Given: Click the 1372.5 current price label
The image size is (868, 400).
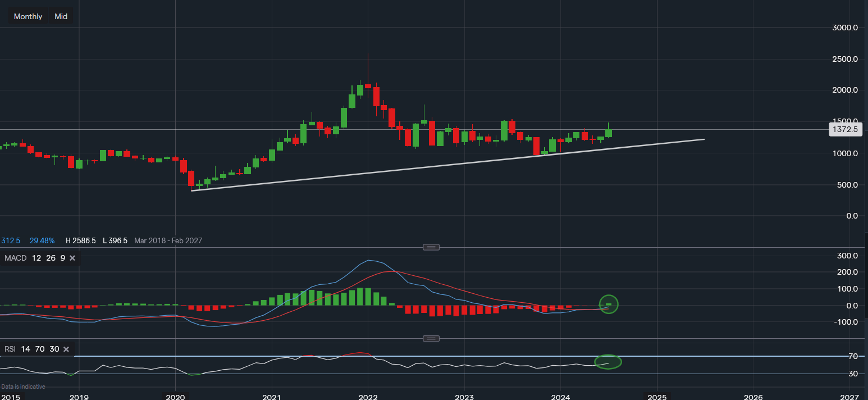Looking at the screenshot, I should click(844, 130).
